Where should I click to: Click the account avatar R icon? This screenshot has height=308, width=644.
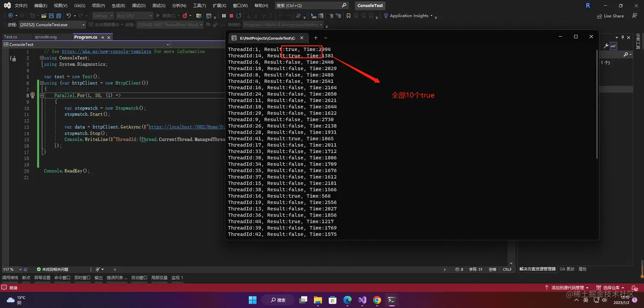point(588,6)
